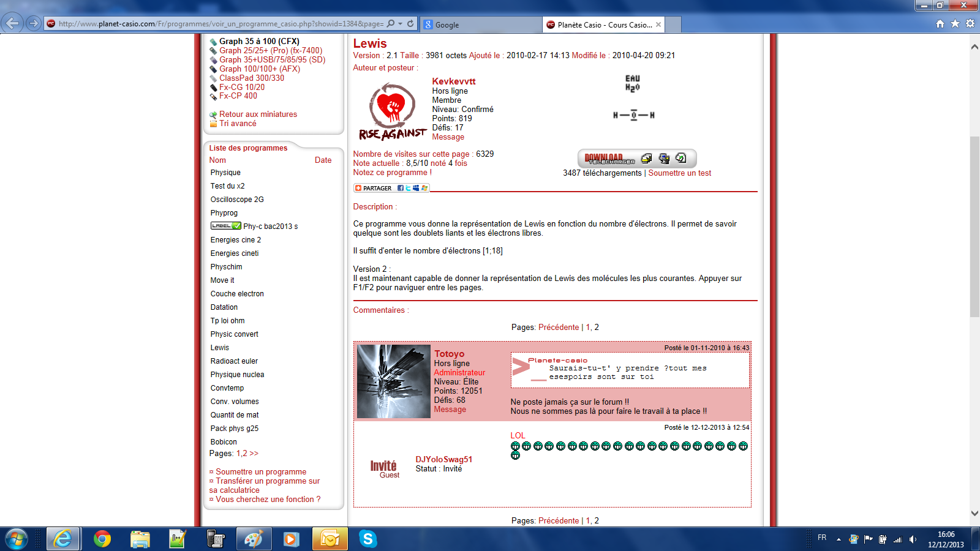Open Graph 25/25+ (Pro) (fx-7400) category
This screenshot has width=980, height=551.
point(271,51)
